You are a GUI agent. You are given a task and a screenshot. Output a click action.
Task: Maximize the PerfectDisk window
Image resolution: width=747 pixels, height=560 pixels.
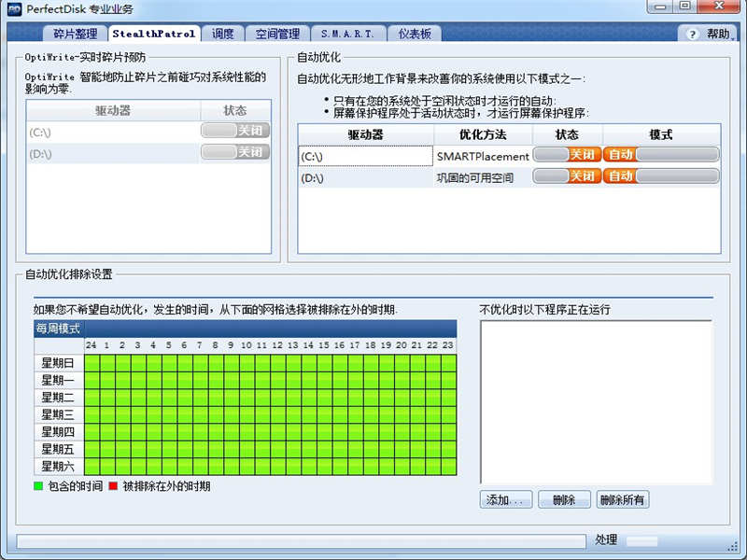tap(685, 7)
